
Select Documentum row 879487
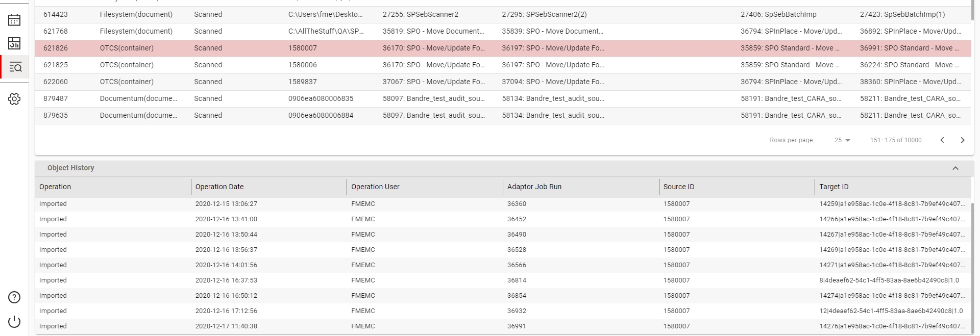pyautogui.click(x=56, y=98)
